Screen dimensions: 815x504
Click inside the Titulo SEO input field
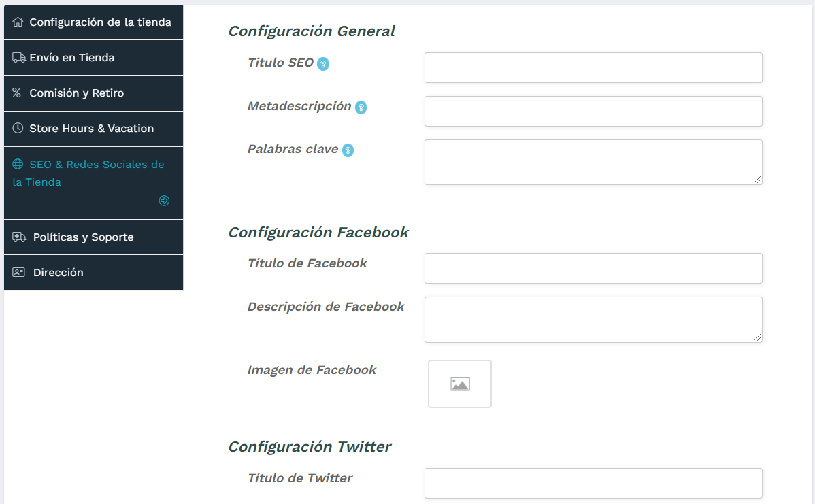tap(593, 67)
